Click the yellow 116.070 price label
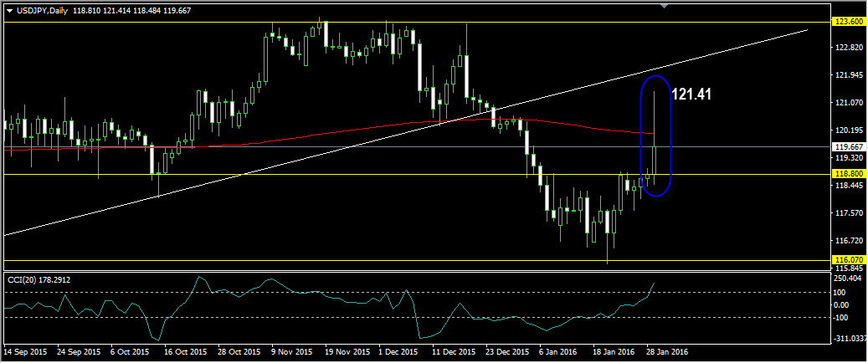The height and width of the screenshot is (363, 868). [x=848, y=259]
